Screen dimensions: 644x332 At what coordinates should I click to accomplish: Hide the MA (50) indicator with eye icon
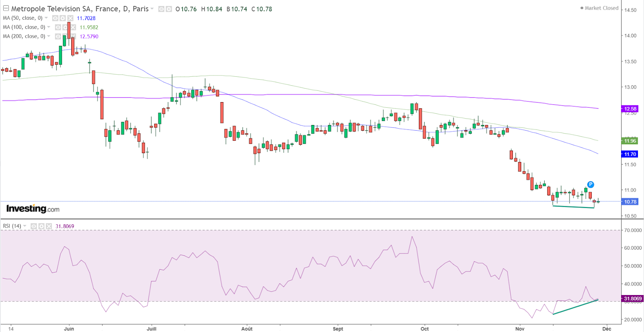tap(55, 18)
